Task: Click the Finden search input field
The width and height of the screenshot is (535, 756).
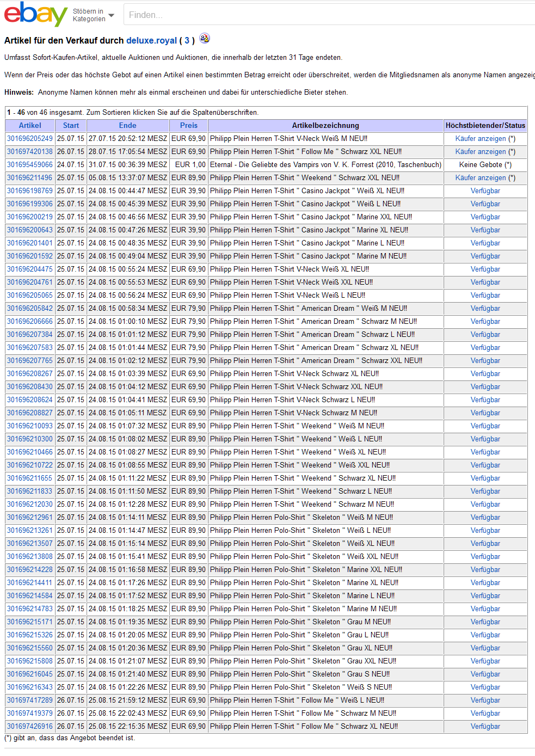Action: tap(327, 15)
